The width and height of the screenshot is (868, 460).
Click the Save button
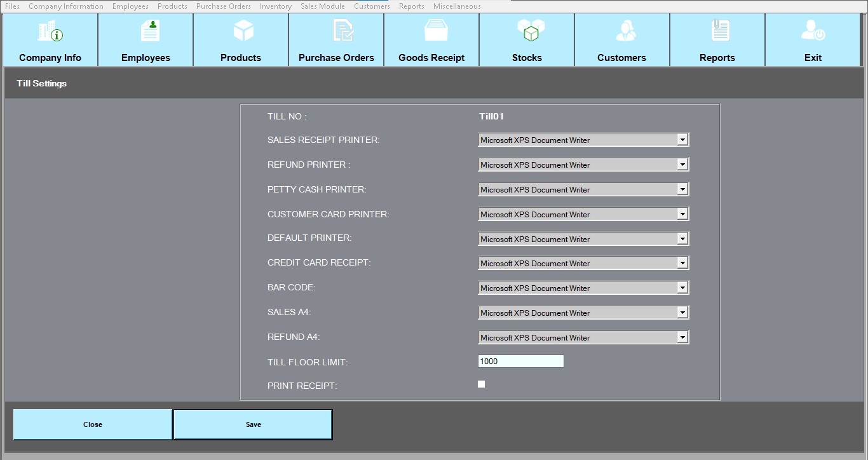click(x=253, y=424)
